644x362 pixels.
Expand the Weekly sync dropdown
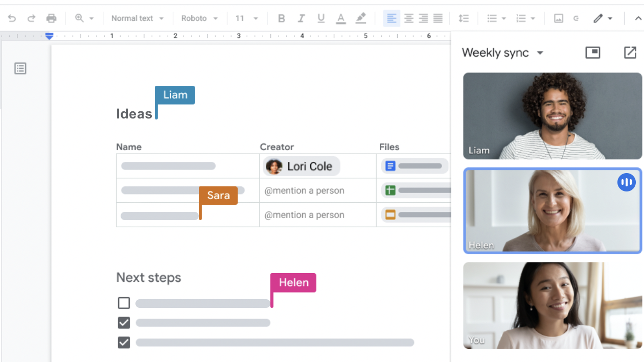540,53
